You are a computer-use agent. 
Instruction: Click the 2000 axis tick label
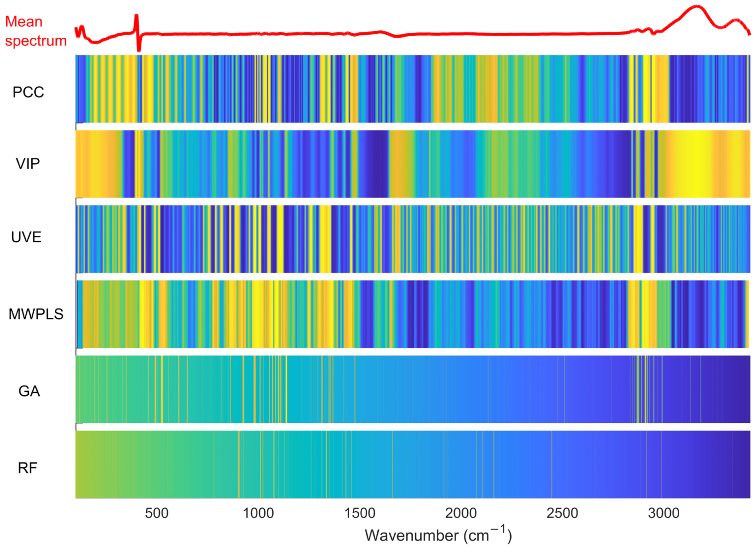point(461,513)
